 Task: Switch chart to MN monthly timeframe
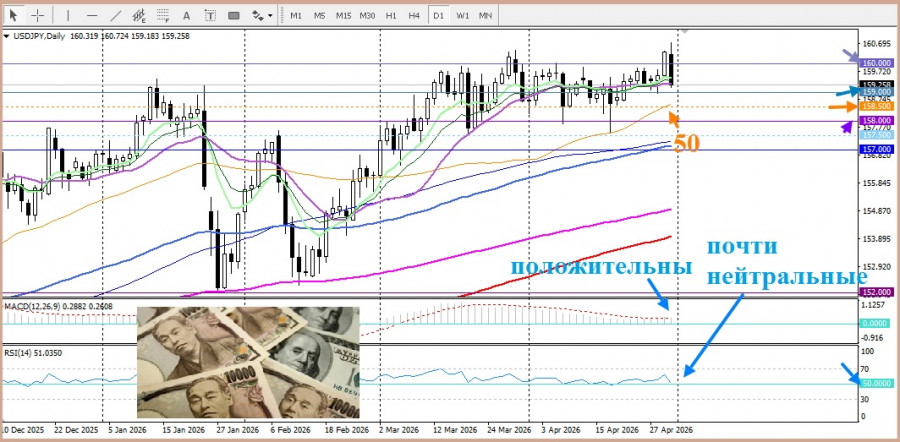pyautogui.click(x=486, y=15)
